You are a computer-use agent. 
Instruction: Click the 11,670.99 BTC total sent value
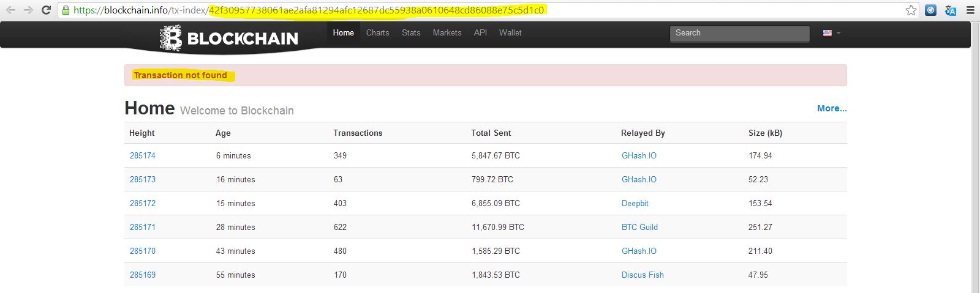click(x=498, y=227)
